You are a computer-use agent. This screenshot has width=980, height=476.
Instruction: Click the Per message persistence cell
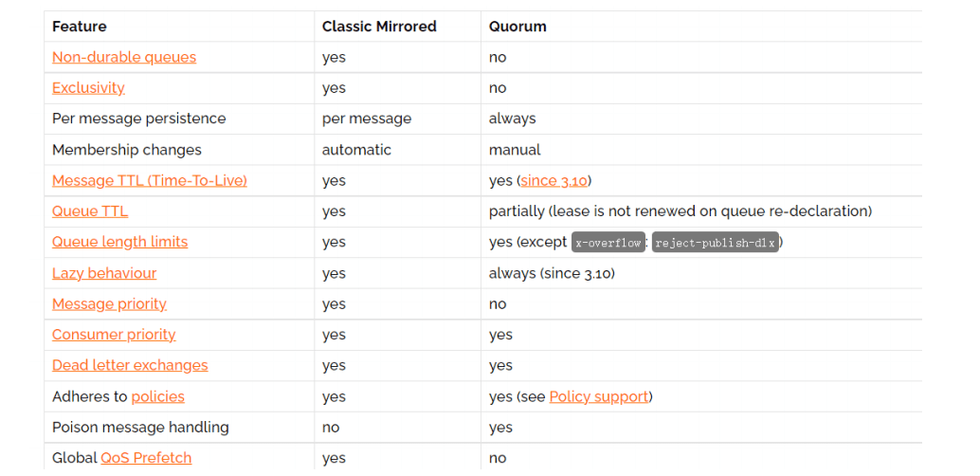click(179, 119)
